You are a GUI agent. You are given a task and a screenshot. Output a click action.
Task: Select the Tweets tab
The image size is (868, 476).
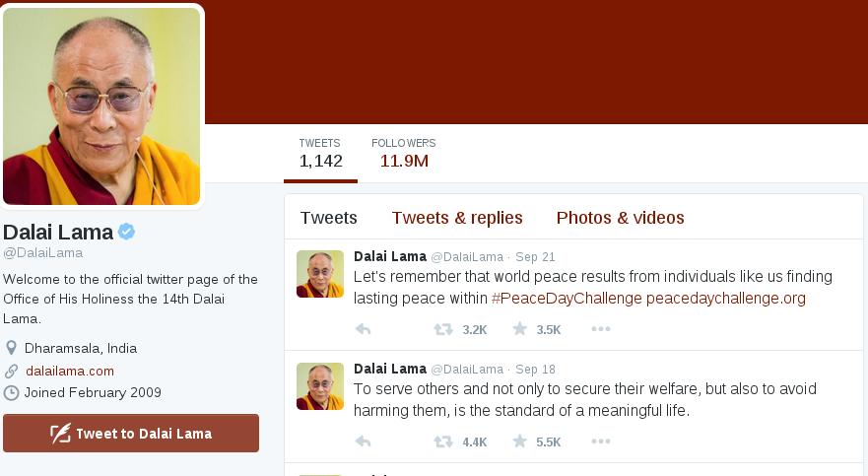pyautogui.click(x=329, y=218)
